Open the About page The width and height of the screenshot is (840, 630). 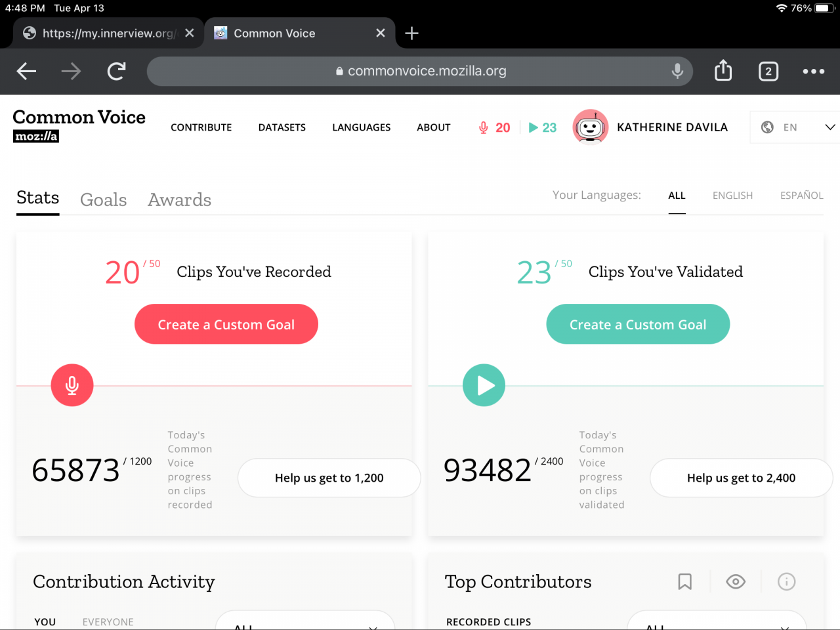click(x=433, y=127)
